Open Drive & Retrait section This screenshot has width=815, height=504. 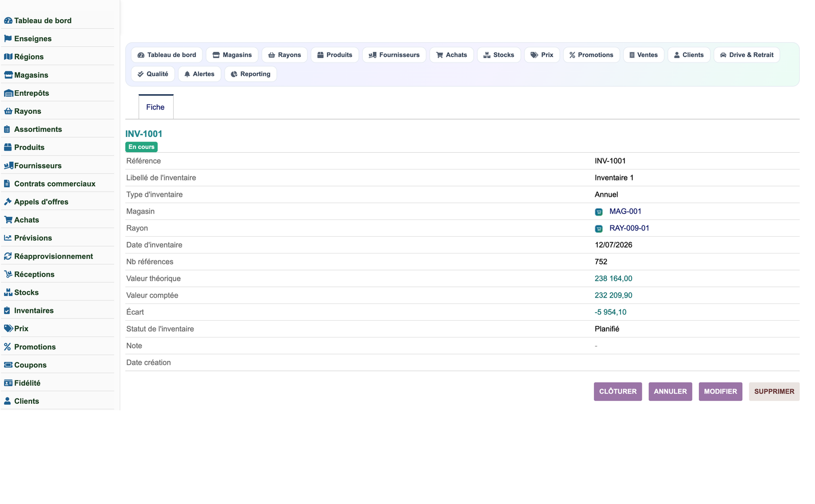[x=747, y=55]
